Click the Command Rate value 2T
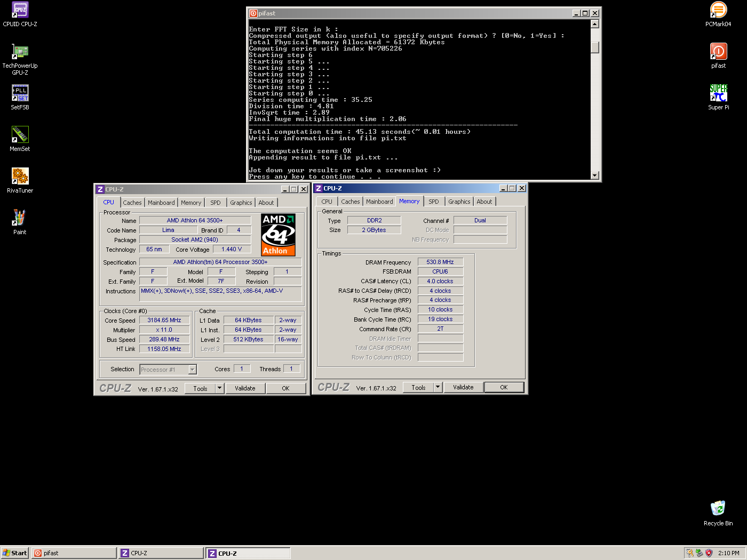747x560 pixels. [x=440, y=329]
